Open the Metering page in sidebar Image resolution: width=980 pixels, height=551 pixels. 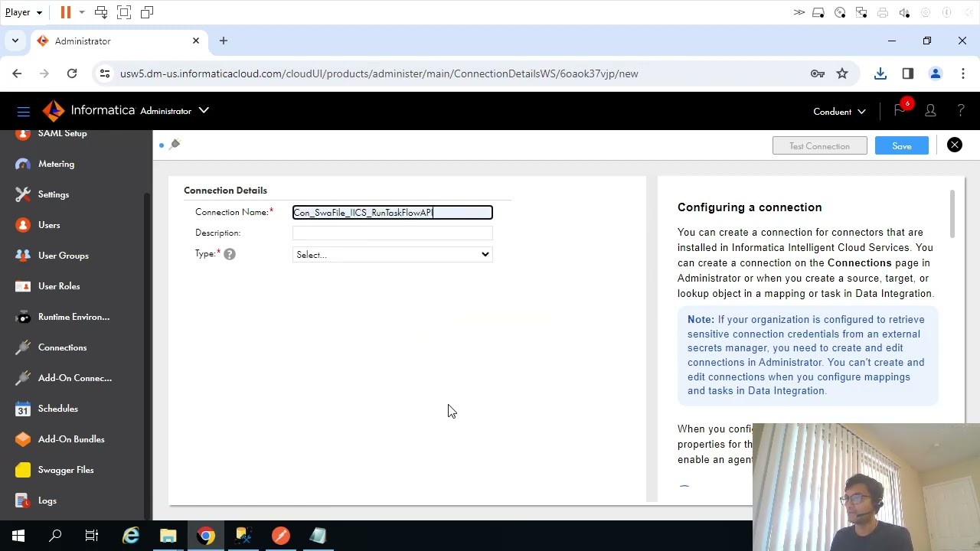[x=56, y=164]
